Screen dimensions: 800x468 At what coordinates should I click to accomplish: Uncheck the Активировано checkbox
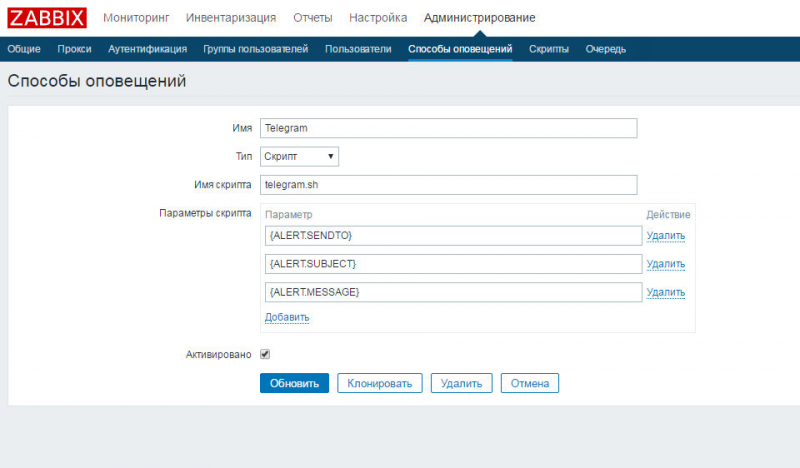pyautogui.click(x=265, y=354)
